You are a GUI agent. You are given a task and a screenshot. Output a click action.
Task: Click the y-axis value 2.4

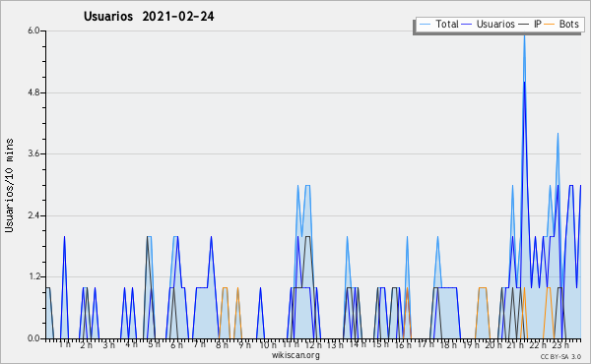(33, 215)
